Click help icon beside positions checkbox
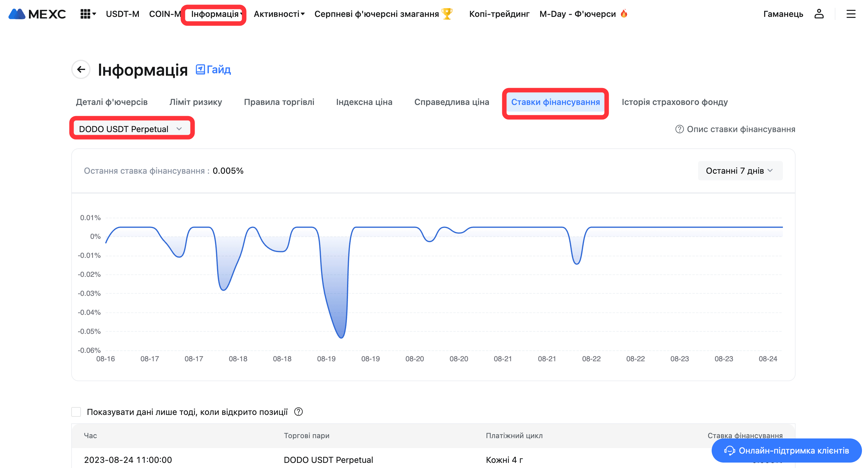This screenshot has width=868, height=468. (x=298, y=412)
